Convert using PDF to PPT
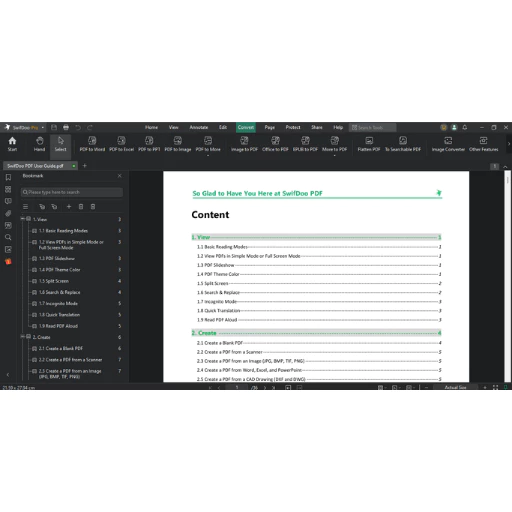This screenshot has height=512, width=512. [x=149, y=144]
